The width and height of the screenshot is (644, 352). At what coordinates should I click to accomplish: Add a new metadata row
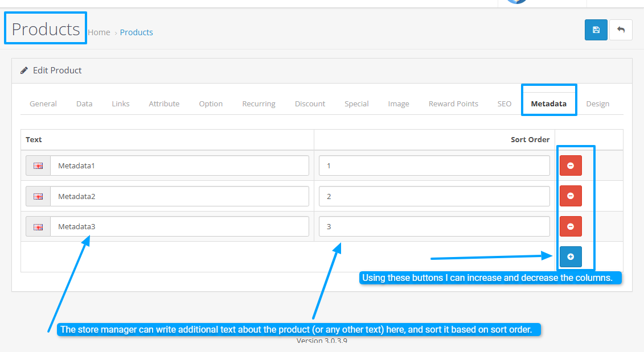pos(570,257)
